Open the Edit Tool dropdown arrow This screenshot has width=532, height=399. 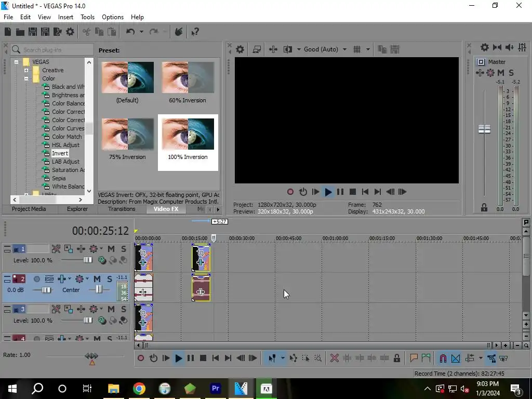coord(282,358)
